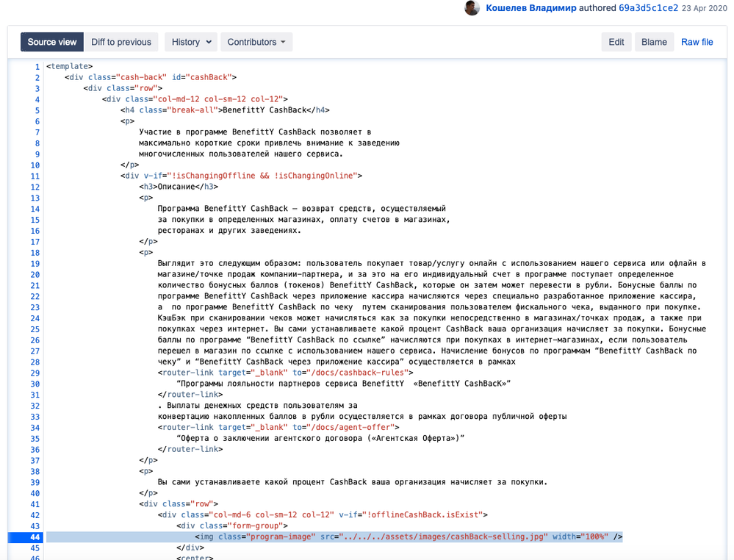Screen dimensions: 734x560
Task: Open author profile Кошелев Владимир
Action: tap(530, 8)
